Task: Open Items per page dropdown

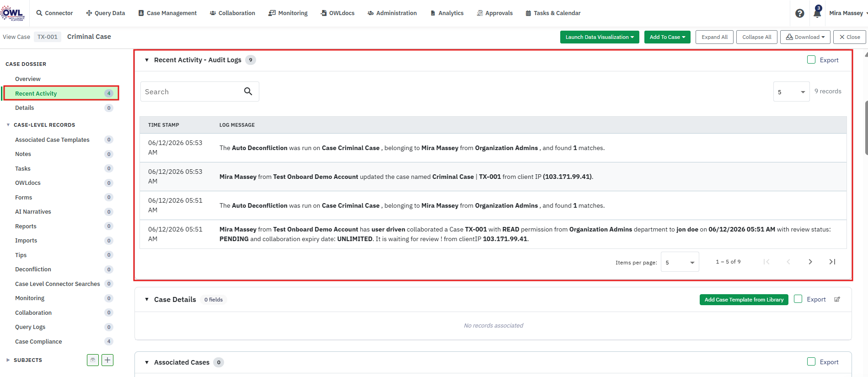Action: [x=680, y=262]
